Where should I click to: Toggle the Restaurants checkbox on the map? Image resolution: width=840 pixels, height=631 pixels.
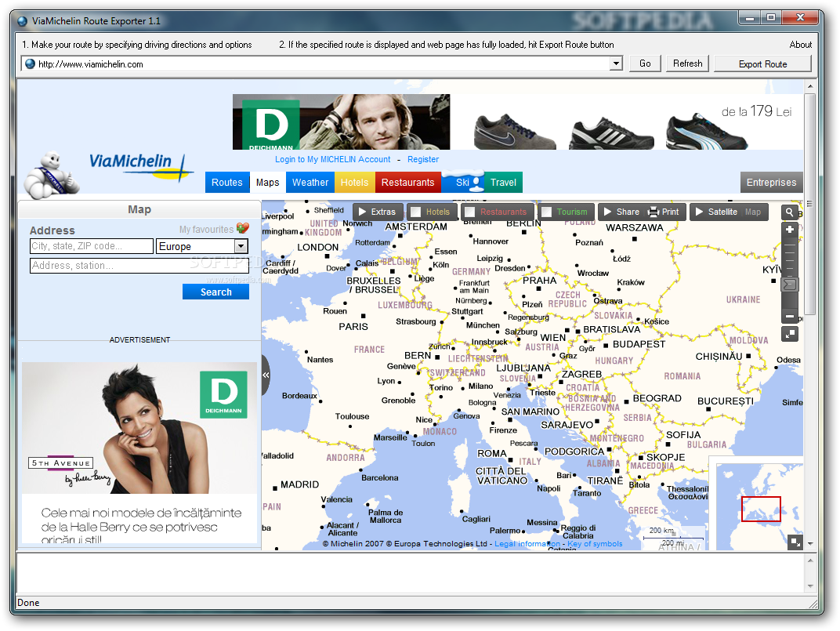tap(470, 212)
